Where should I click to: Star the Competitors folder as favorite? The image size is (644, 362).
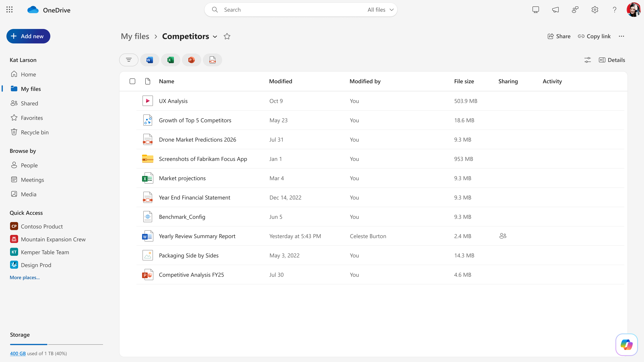click(227, 36)
